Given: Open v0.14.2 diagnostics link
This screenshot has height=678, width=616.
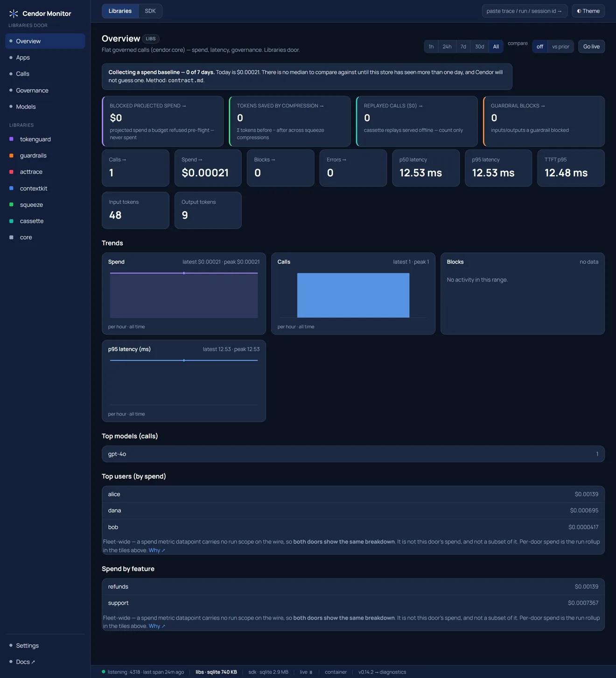Looking at the screenshot, I should (382, 672).
